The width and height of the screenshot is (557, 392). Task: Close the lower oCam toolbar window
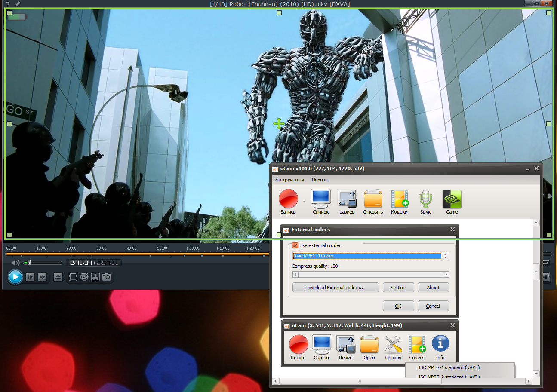(x=452, y=325)
